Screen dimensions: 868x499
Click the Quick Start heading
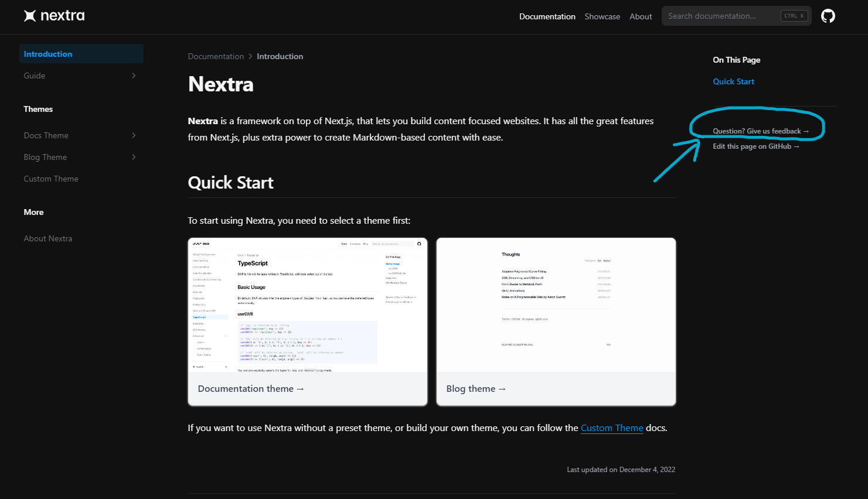click(x=230, y=183)
